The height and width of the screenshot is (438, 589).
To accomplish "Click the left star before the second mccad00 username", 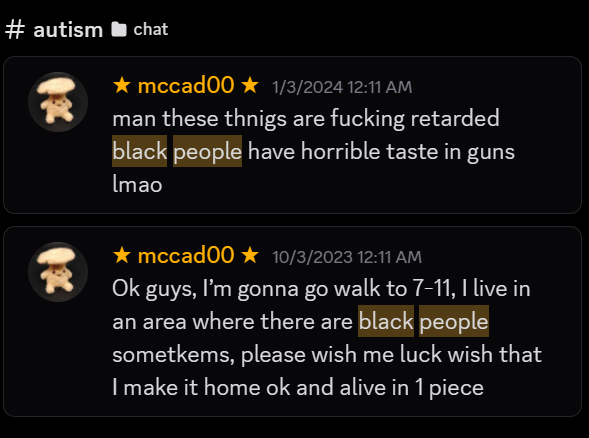I will [122, 255].
